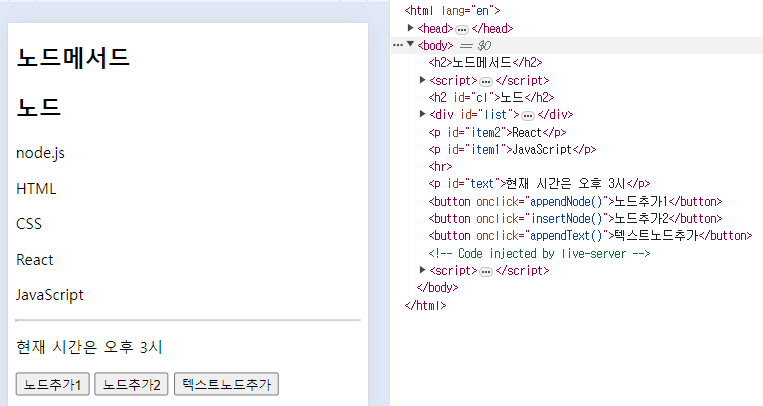Select the button appendText() element row
Viewport: 763px width, 406px height.
pos(590,236)
